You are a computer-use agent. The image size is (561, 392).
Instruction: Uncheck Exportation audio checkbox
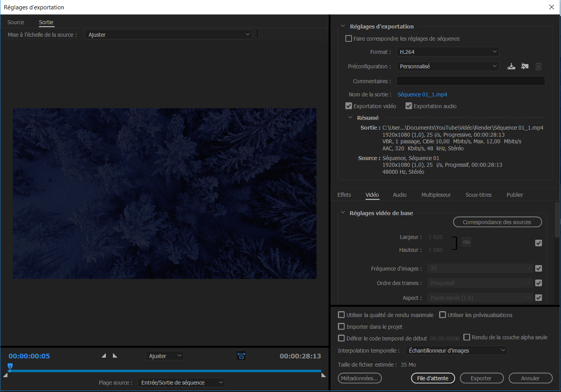coord(409,106)
